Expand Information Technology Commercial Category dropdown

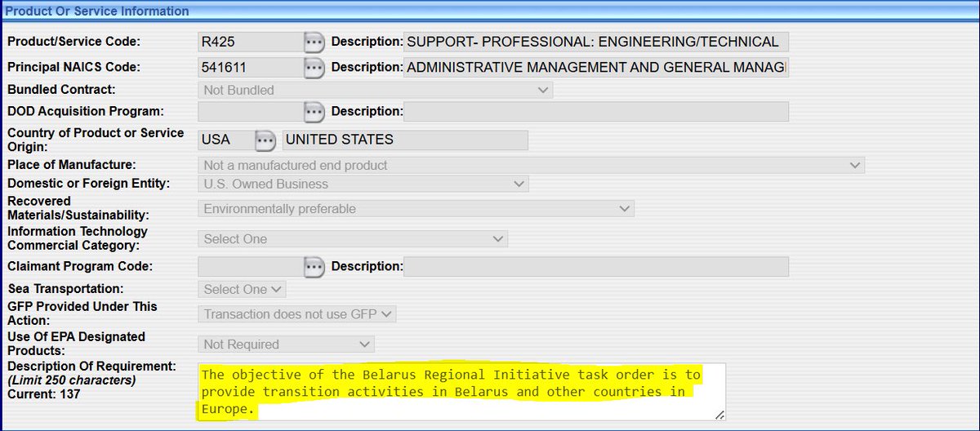tap(353, 239)
